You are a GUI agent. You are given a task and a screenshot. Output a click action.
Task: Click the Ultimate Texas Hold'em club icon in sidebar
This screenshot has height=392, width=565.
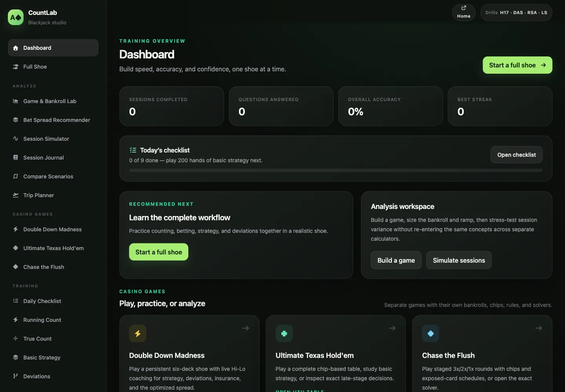[16, 248]
